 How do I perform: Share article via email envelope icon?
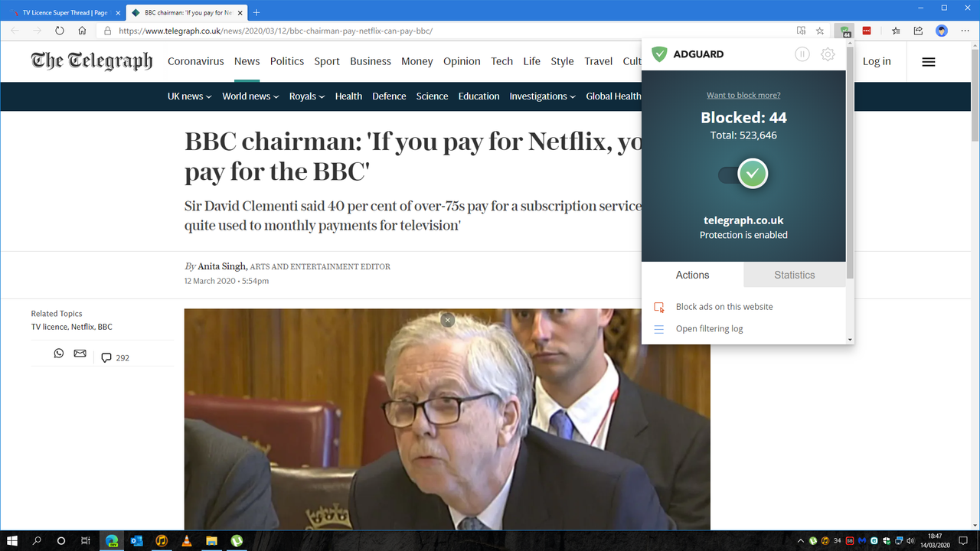point(80,354)
